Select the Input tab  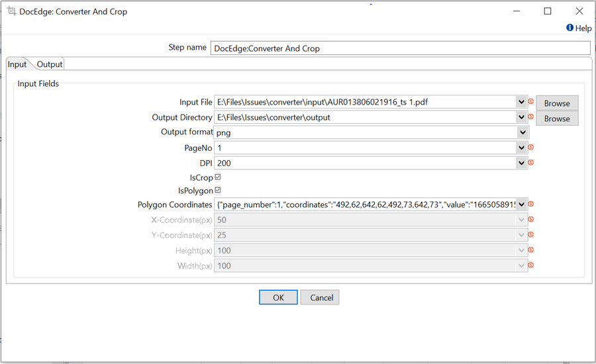pos(17,64)
